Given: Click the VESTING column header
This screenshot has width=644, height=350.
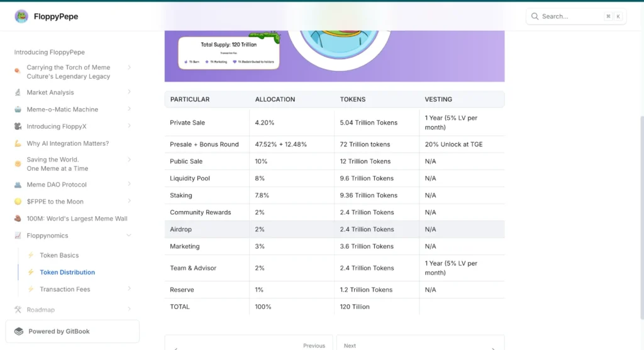Looking at the screenshot, I should 438,99.
